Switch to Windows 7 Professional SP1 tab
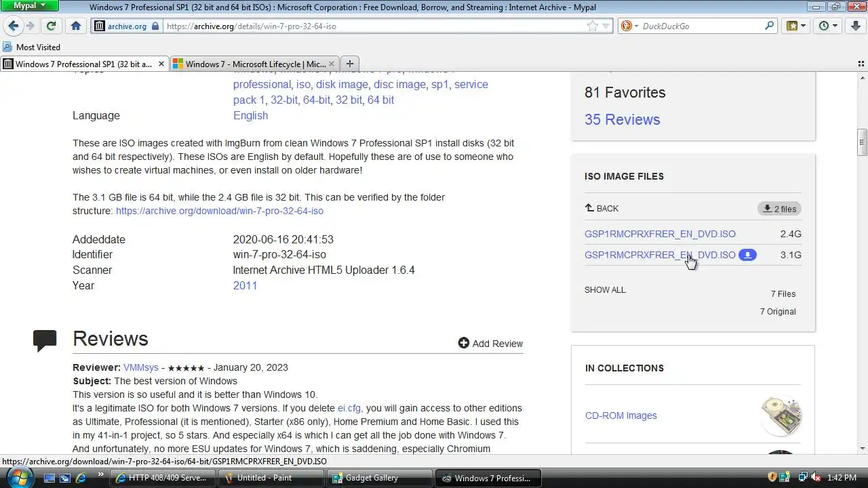 point(84,64)
